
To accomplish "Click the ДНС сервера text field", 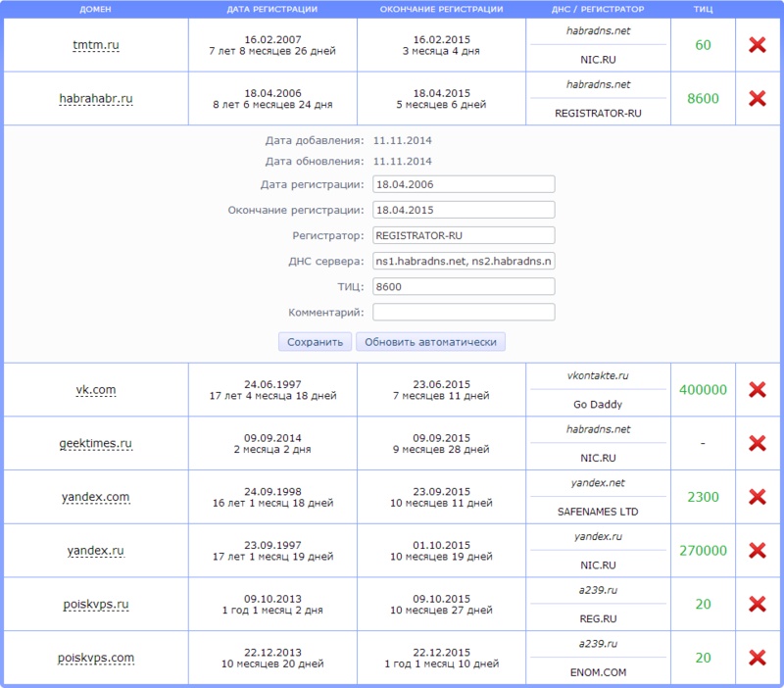I will point(464,260).
